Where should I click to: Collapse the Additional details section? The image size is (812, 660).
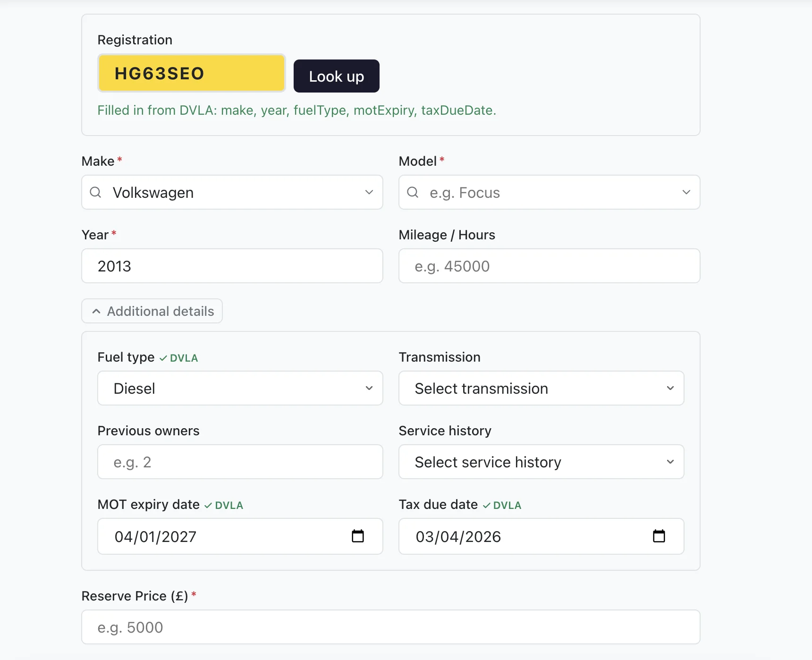click(x=152, y=311)
